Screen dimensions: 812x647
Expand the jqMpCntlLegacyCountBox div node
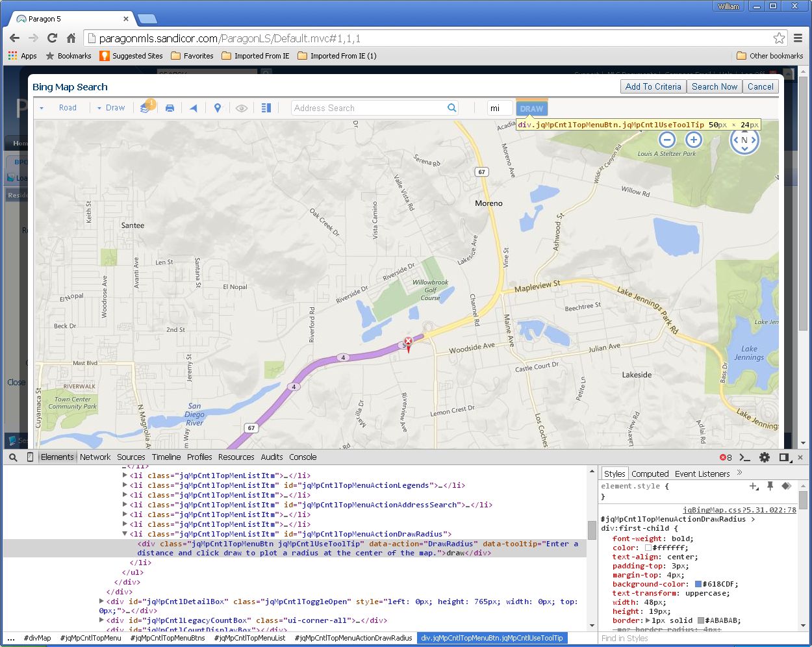[101, 620]
